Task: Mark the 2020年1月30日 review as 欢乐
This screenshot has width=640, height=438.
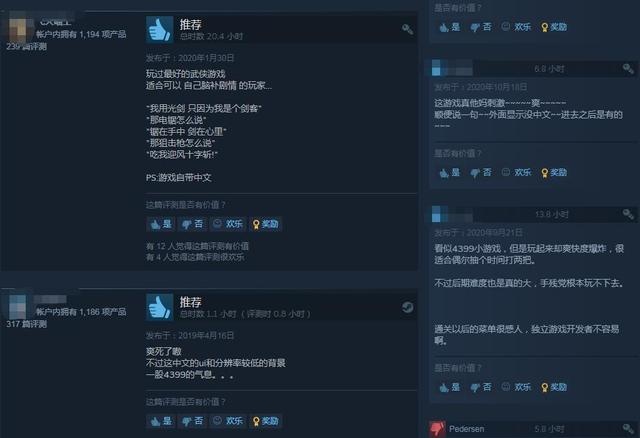Action: pos(228,224)
